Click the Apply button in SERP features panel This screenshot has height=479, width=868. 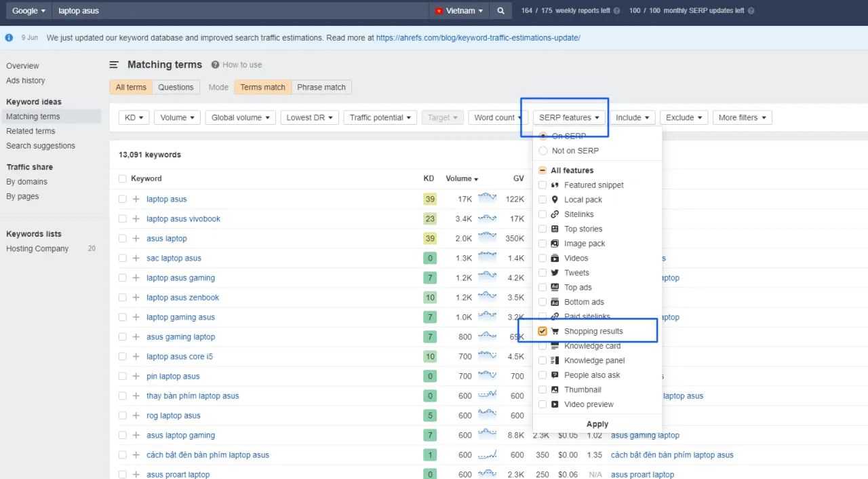click(x=597, y=423)
